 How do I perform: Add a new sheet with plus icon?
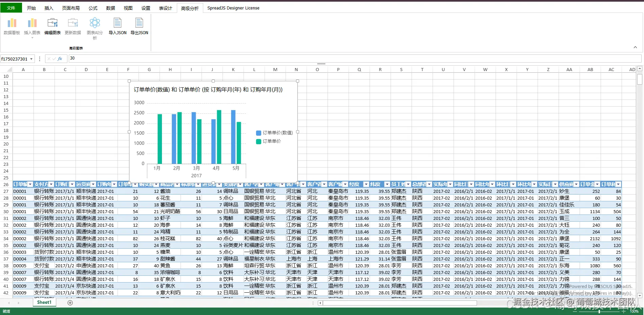pyautogui.click(x=70, y=303)
